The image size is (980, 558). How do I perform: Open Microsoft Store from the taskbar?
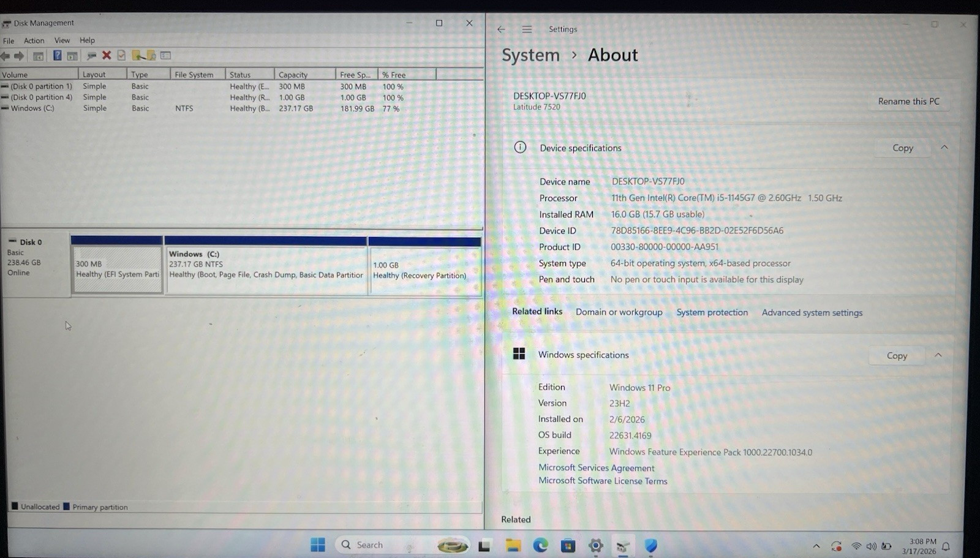568,545
